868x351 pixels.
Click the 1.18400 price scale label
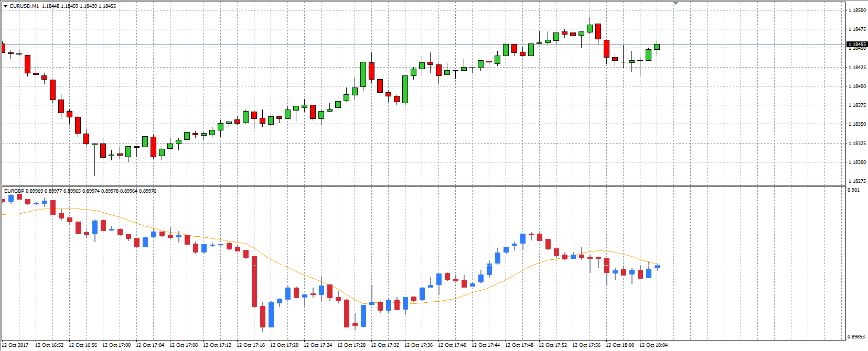[857, 86]
